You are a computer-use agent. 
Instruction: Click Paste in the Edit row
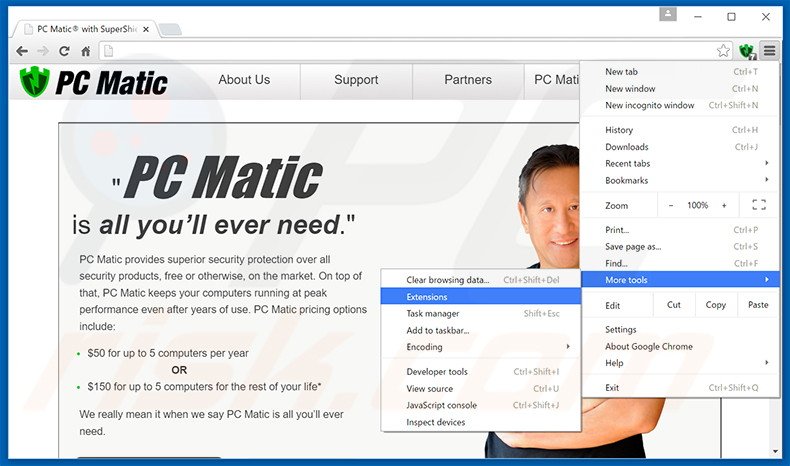tap(758, 305)
